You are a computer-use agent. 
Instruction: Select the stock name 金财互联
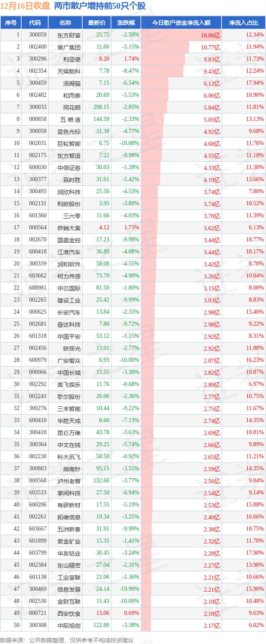click(69, 601)
